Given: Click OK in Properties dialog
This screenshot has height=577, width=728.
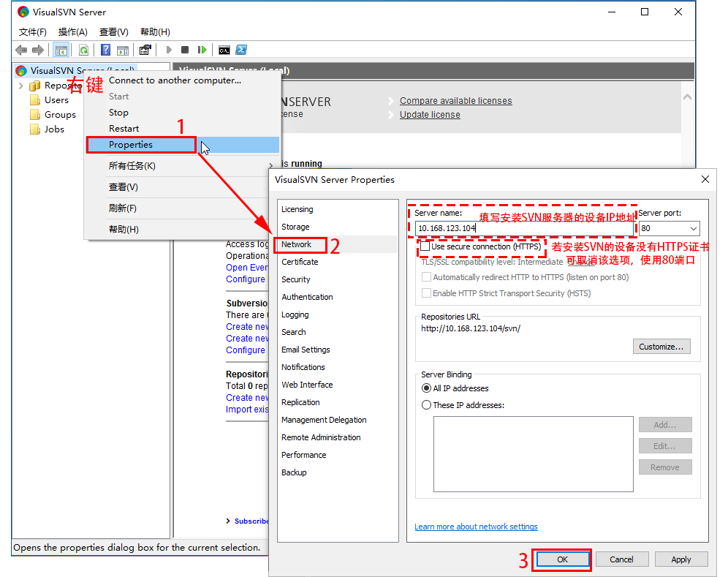Looking at the screenshot, I should [x=562, y=559].
